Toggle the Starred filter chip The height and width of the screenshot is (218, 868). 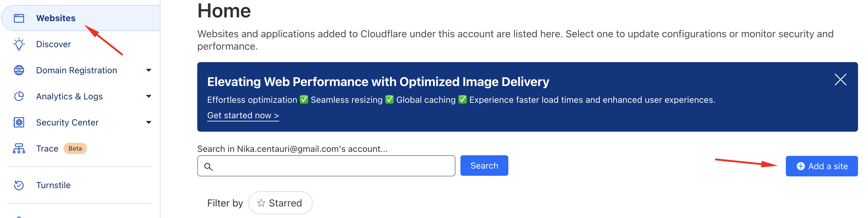280,203
